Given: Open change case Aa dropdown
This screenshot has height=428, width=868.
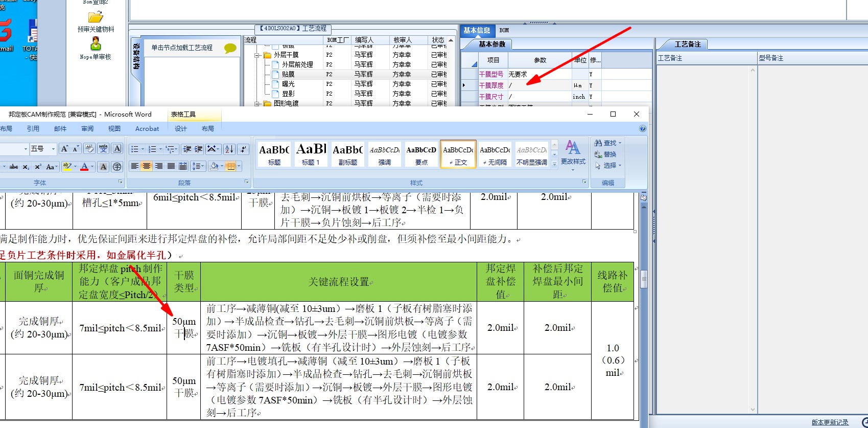Looking at the screenshot, I should coord(51,167).
